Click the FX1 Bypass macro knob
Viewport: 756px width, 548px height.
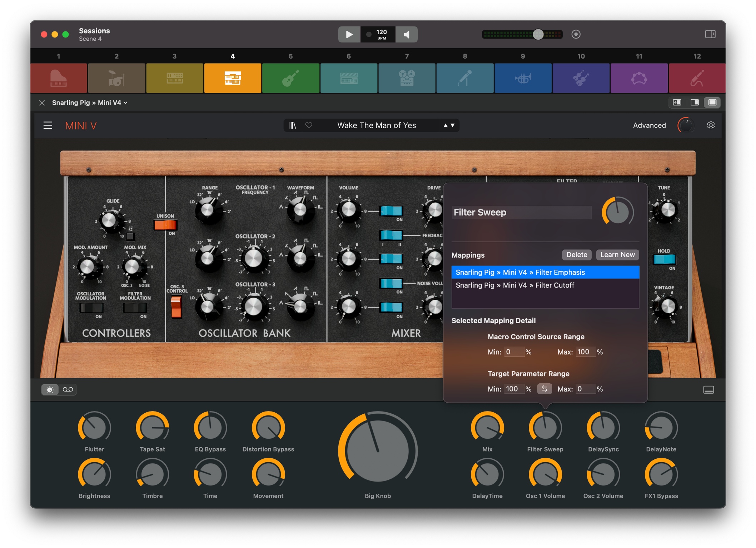[661, 475]
